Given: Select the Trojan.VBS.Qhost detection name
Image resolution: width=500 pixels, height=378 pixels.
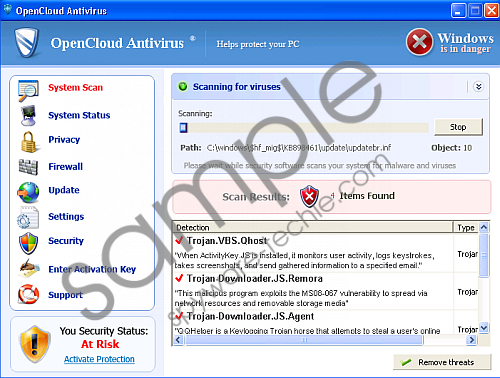Looking at the screenshot, I should 227,240.
